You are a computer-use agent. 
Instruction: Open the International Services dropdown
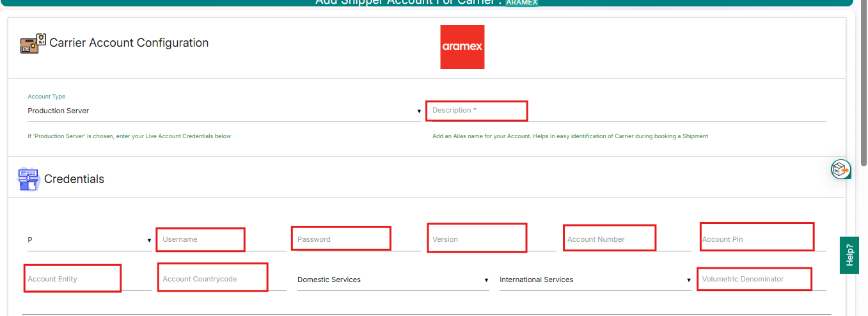click(x=596, y=280)
